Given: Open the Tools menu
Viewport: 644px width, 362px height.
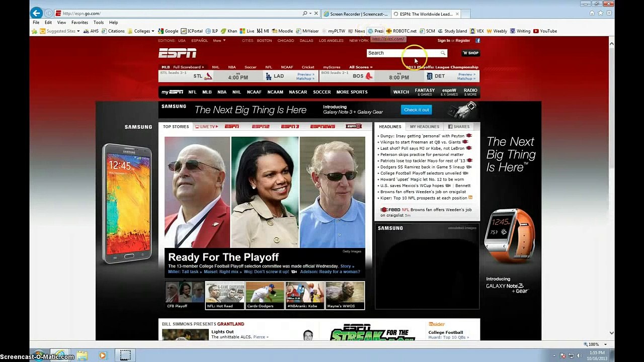Looking at the screenshot, I should click(x=99, y=23).
